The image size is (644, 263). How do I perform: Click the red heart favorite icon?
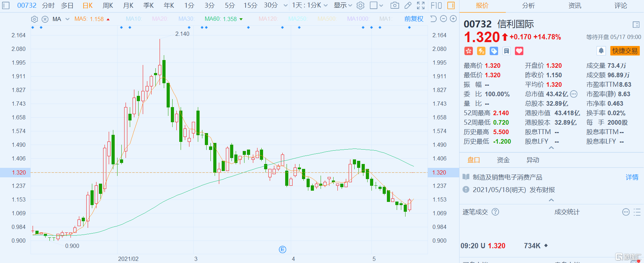(519, 51)
